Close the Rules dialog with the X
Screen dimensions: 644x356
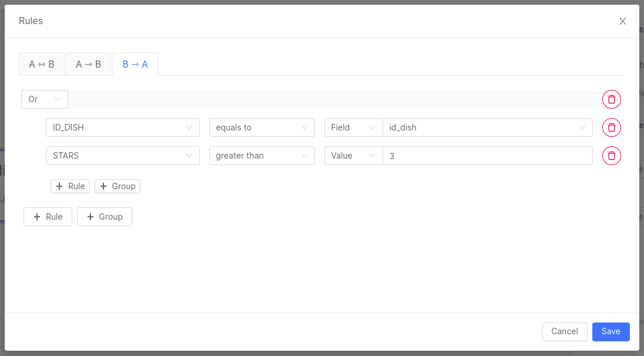(x=622, y=21)
